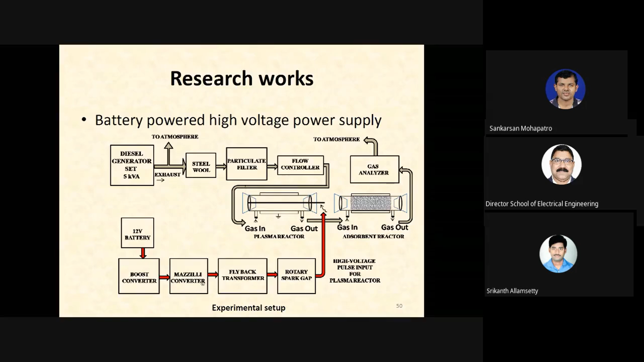Click the Rotary Spark Gap block
Screen dimensions: 644x362
click(x=296, y=276)
